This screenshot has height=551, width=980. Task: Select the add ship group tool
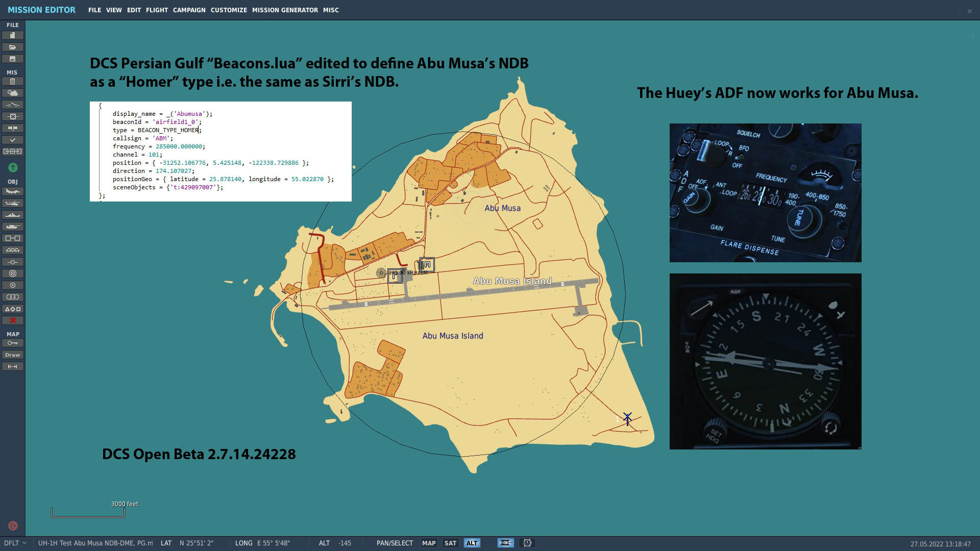point(13,215)
